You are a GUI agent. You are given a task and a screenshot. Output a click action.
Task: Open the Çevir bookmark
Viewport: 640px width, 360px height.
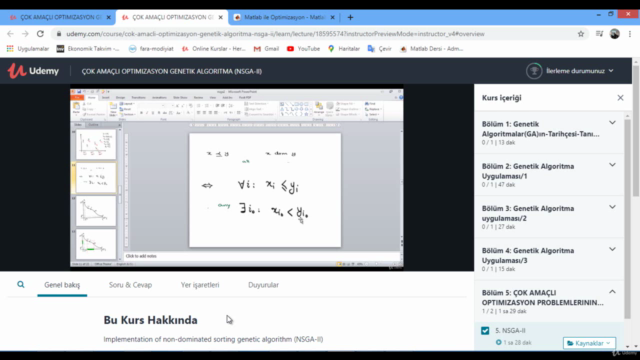click(380, 49)
